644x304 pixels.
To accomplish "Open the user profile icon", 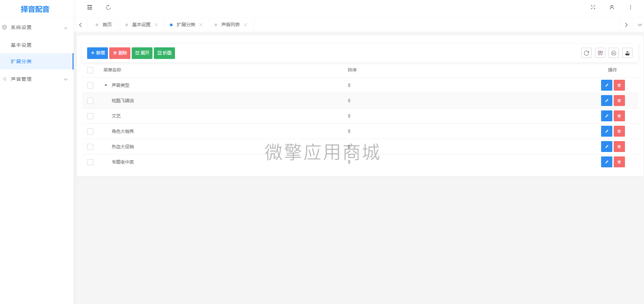I will (612, 7).
